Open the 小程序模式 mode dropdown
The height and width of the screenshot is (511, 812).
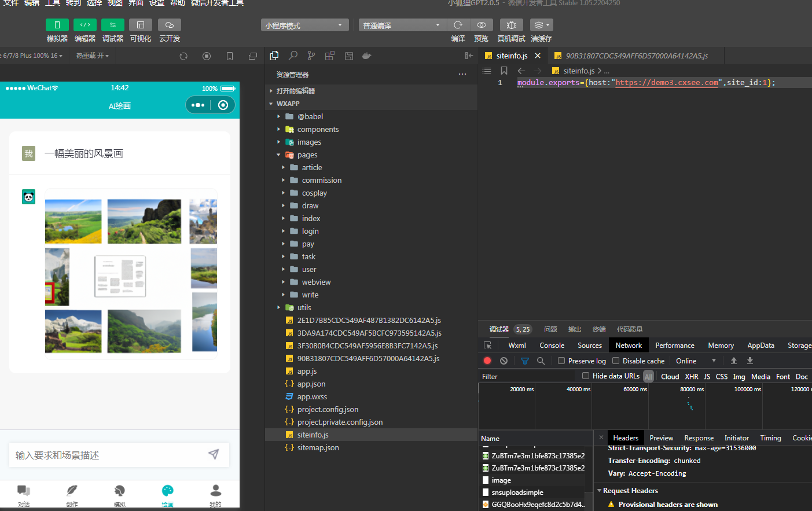coord(305,25)
